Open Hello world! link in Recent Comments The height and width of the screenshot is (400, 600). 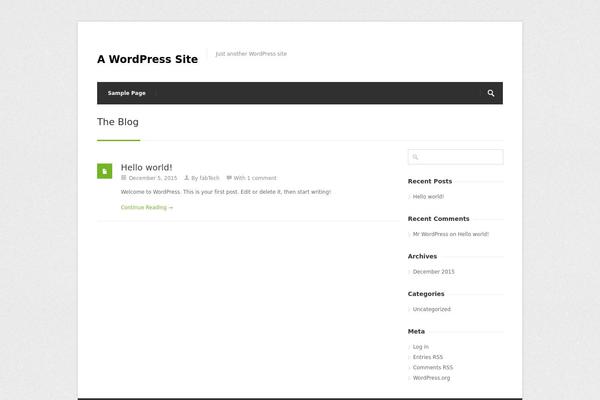coord(473,234)
